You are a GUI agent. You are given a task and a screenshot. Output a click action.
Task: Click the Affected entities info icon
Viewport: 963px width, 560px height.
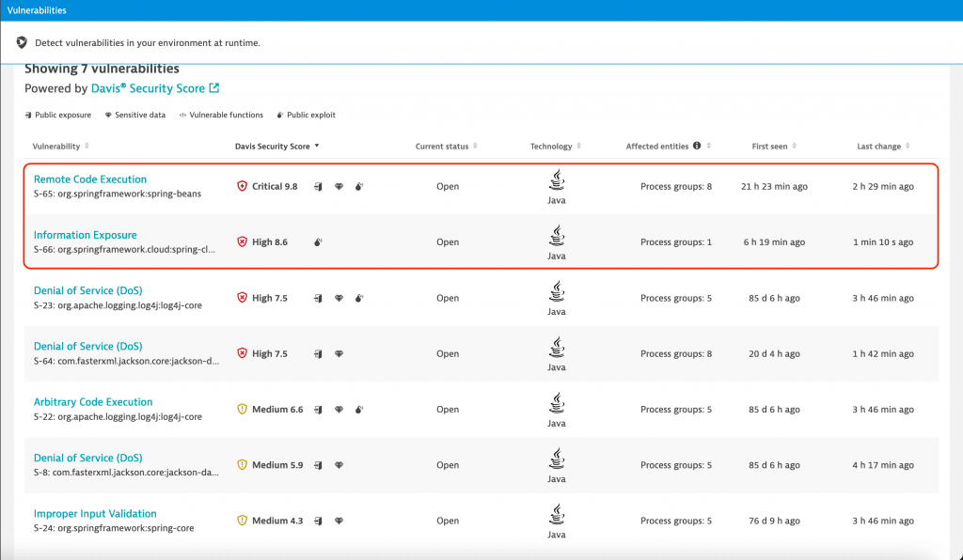697,146
